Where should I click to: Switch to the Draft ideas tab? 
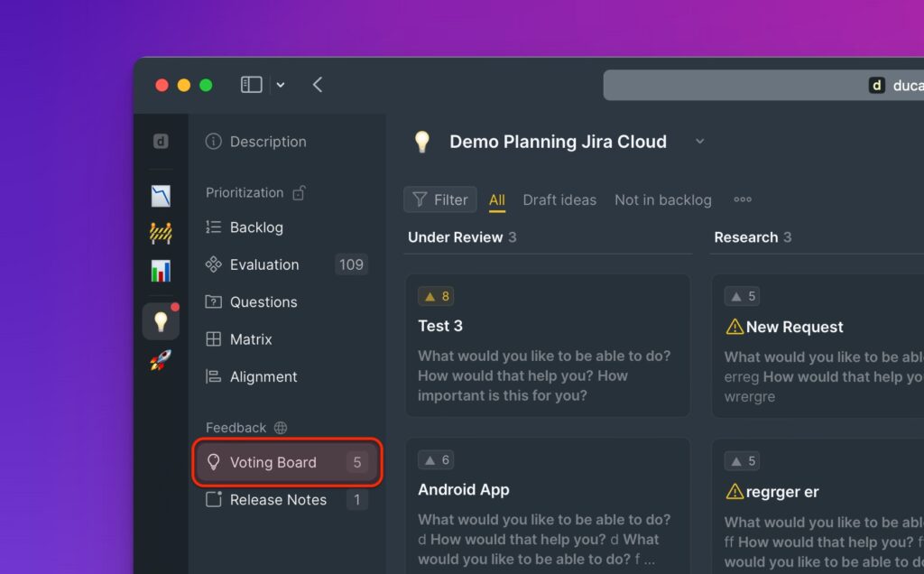(x=559, y=200)
